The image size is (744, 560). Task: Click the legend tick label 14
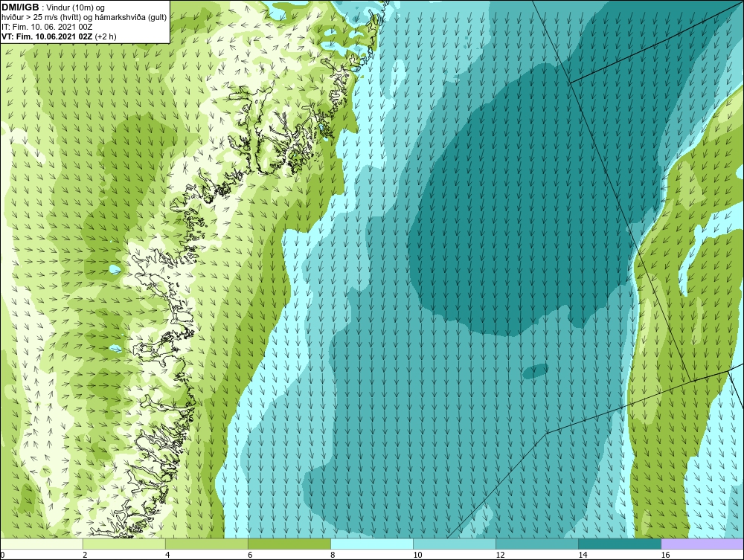583,555
